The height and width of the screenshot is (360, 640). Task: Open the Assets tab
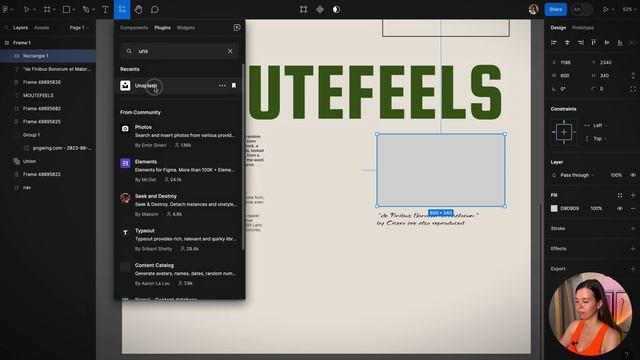(42, 28)
